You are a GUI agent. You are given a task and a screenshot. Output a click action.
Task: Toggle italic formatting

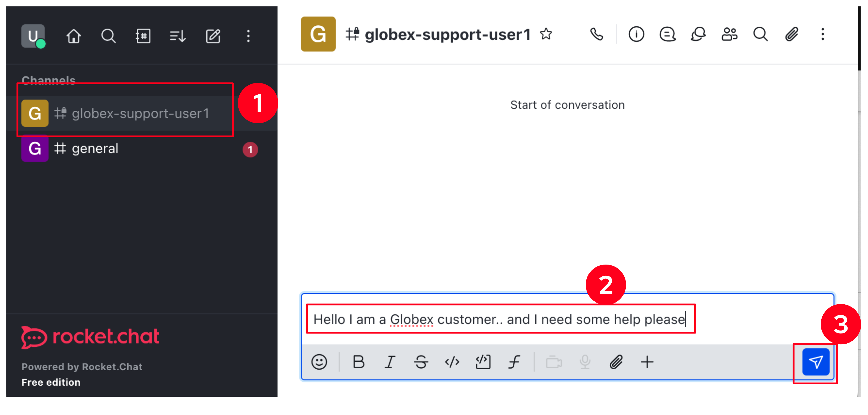(x=390, y=362)
